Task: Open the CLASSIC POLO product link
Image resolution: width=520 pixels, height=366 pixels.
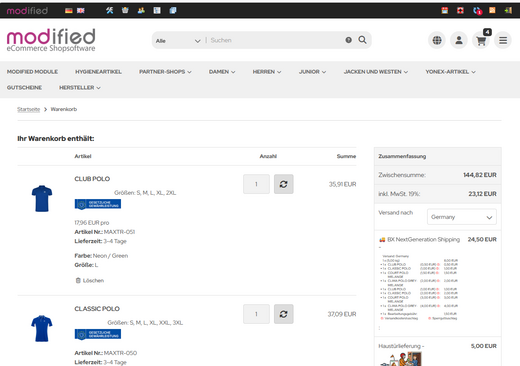Action: (97, 309)
